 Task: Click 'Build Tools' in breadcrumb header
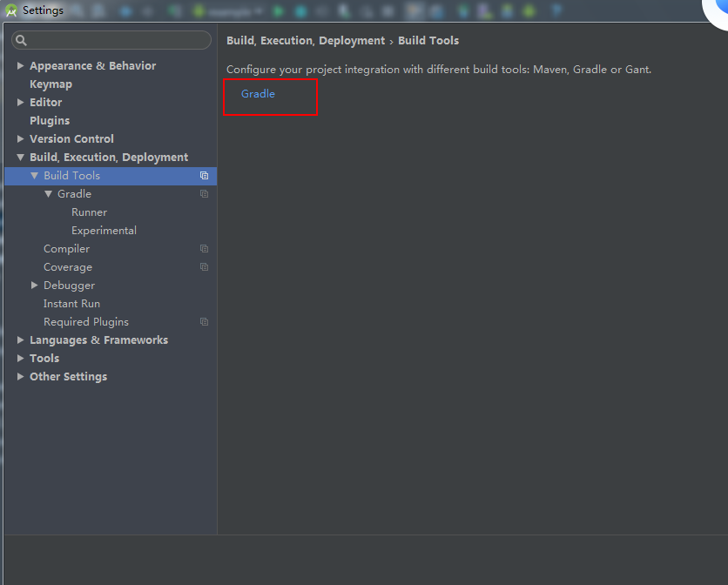428,41
